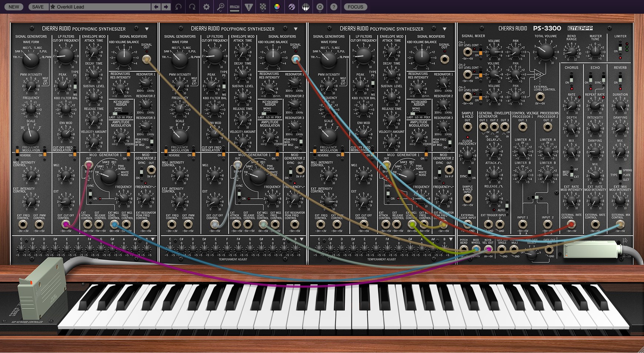Click the Processor 2 Out 2 jack

point(547,127)
